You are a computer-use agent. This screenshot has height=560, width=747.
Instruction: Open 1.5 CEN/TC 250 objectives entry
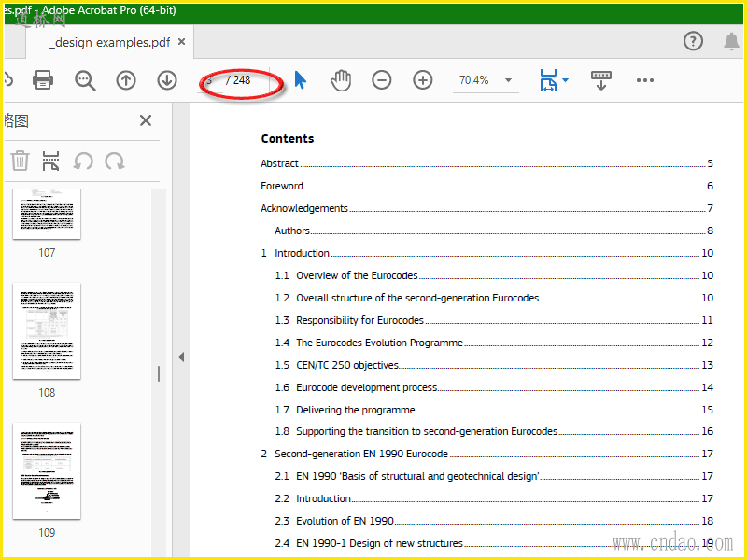(494, 365)
